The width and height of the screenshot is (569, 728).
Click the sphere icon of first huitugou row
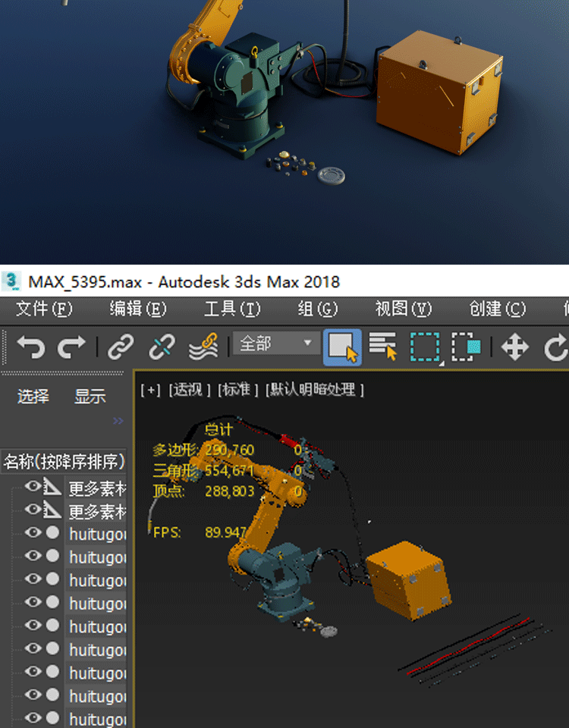point(52,532)
